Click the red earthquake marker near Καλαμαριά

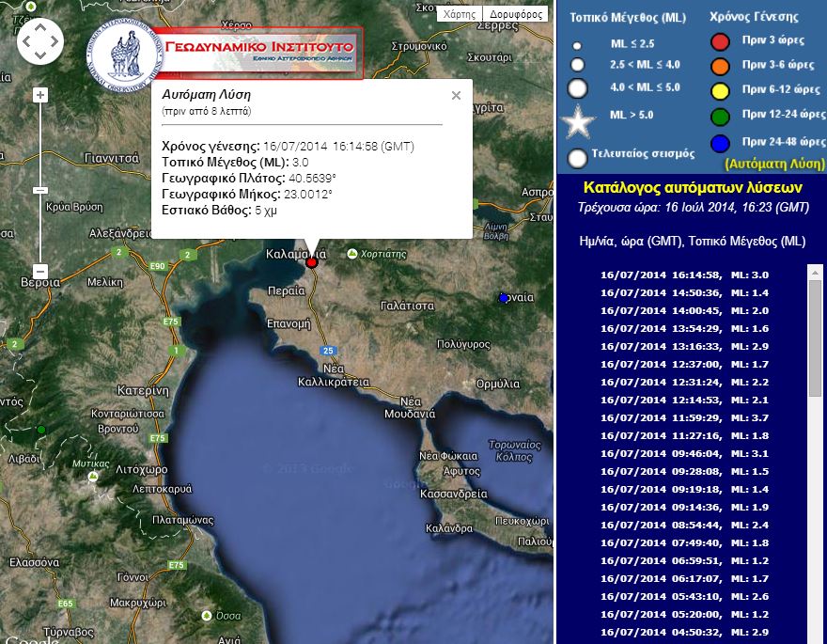pos(312,263)
